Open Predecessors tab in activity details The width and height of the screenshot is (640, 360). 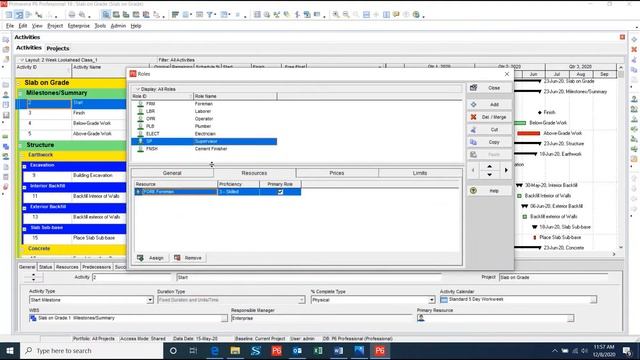tap(96, 267)
